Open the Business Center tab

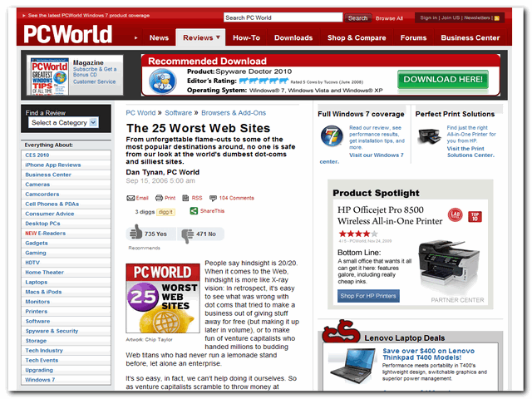point(470,37)
